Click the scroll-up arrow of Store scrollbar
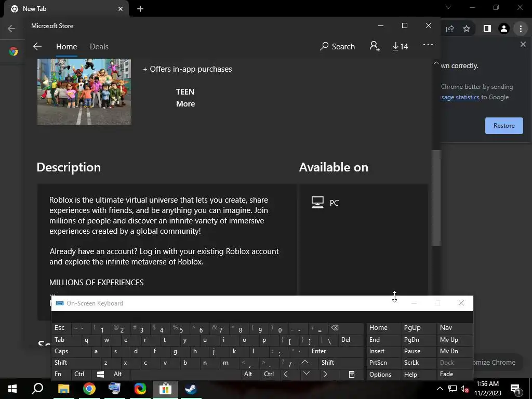This screenshot has width=532, height=399. tap(436, 63)
